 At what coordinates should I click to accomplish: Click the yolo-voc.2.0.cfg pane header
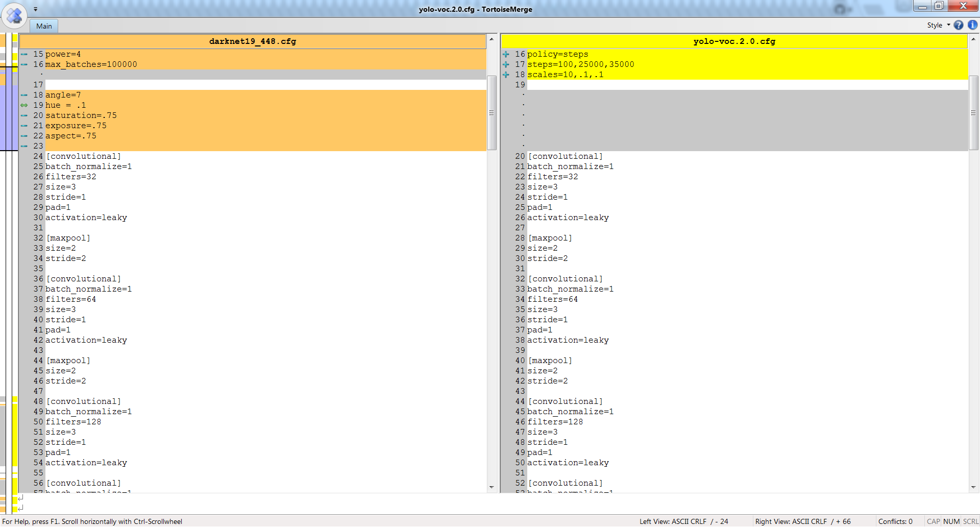coord(734,41)
